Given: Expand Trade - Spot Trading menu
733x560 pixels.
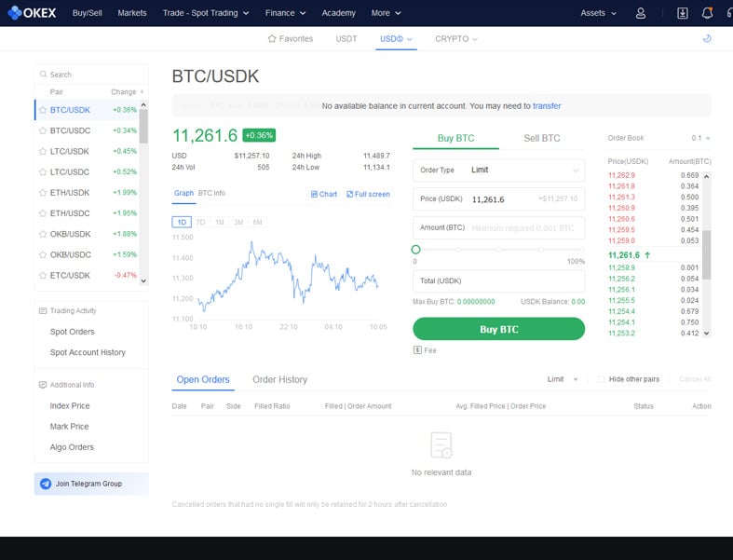Looking at the screenshot, I should point(206,13).
